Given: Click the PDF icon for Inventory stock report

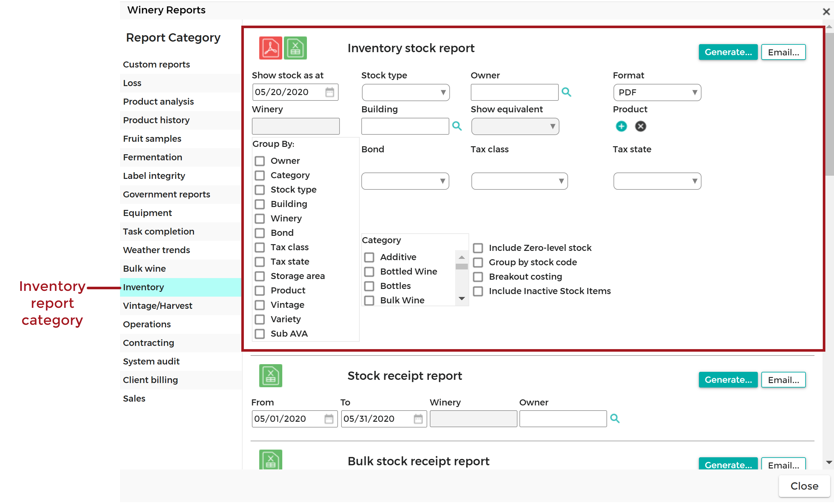Looking at the screenshot, I should [x=270, y=48].
